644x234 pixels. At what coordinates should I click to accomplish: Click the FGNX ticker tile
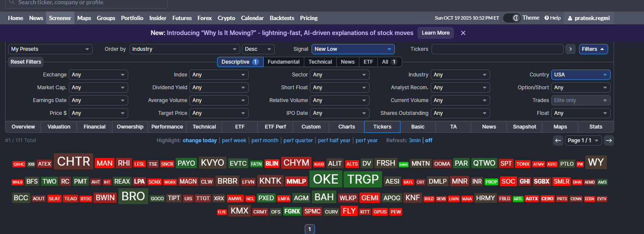click(x=292, y=211)
